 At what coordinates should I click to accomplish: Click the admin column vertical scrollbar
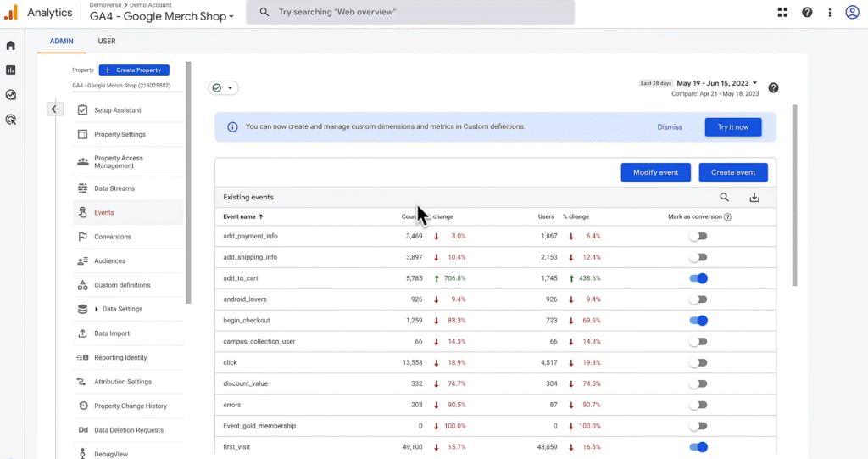188,183
